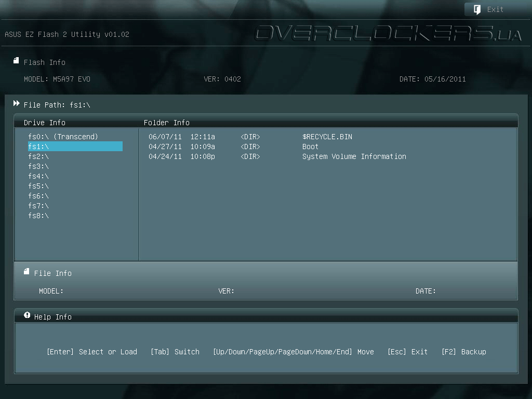Click the Folder Info panel header
Image resolution: width=532 pixels, height=399 pixels.
pos(167,123)
